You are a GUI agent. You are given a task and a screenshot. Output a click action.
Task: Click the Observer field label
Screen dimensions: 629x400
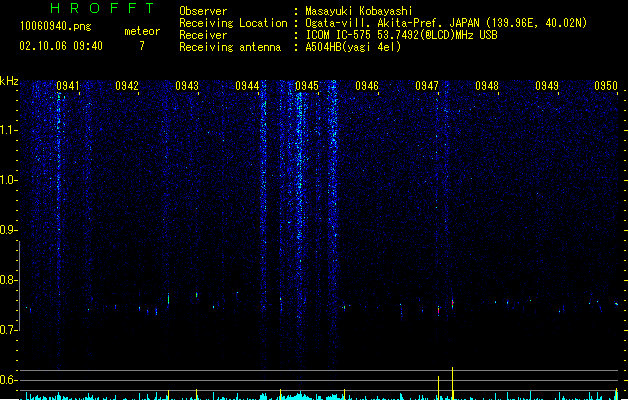tap(203, 11)
